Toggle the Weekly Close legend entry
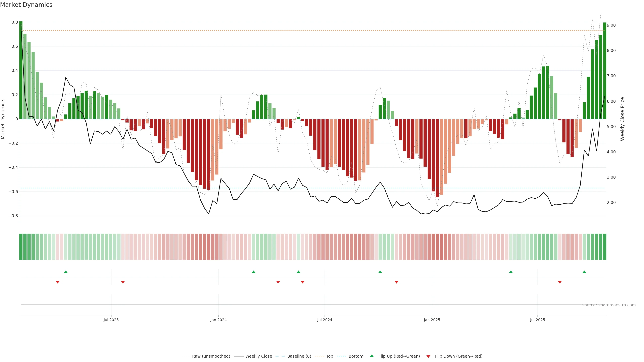Image resolution: width=644 pixels, height=362 pixels. point(258,356)
